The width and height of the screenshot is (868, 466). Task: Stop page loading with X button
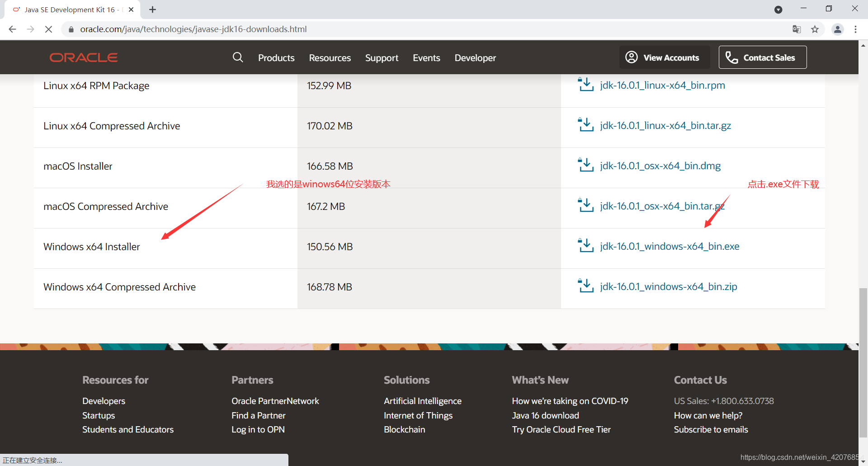[x=48, y=29]
